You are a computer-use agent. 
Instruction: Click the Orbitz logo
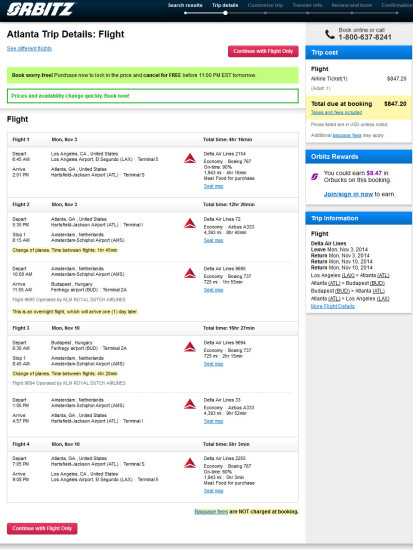40,9
